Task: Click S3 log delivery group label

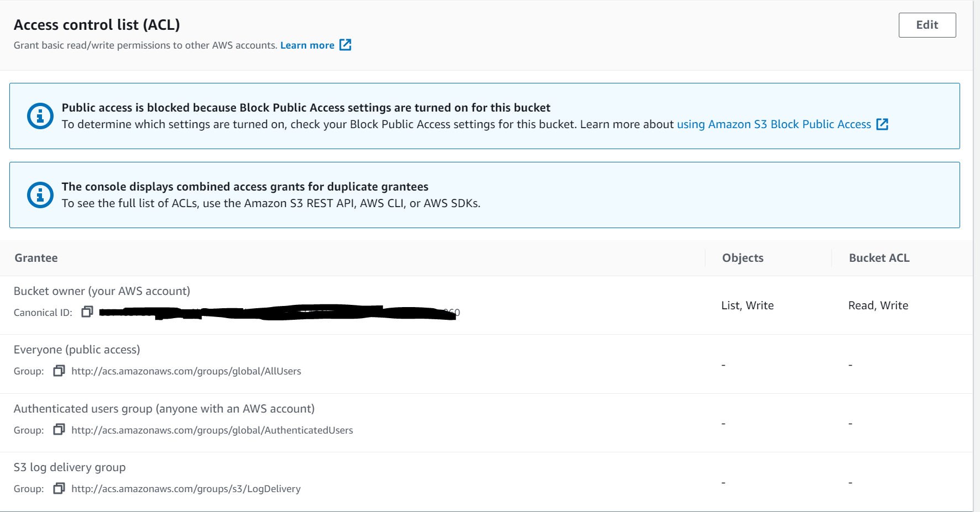Action: coord(70,467)
